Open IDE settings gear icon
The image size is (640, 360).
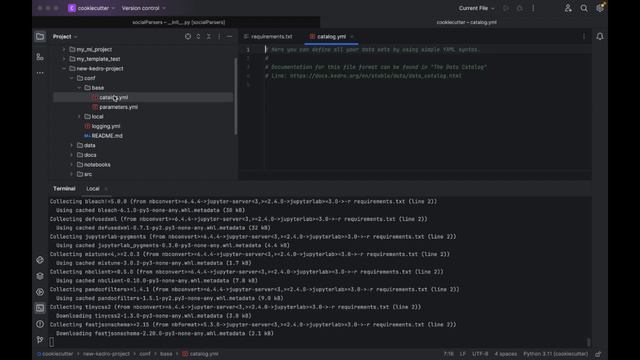click(x=600, y=8)
